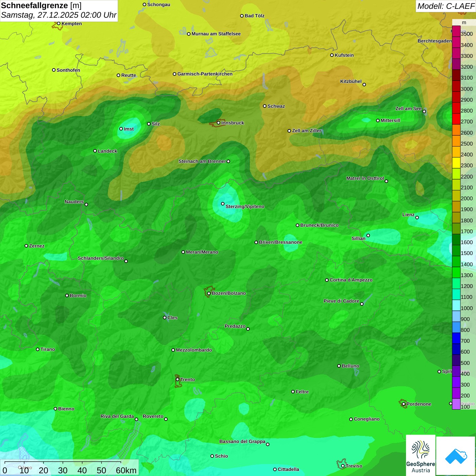Click the Kitzbühel location dot
Screen dimensions: 476x476
364,85
